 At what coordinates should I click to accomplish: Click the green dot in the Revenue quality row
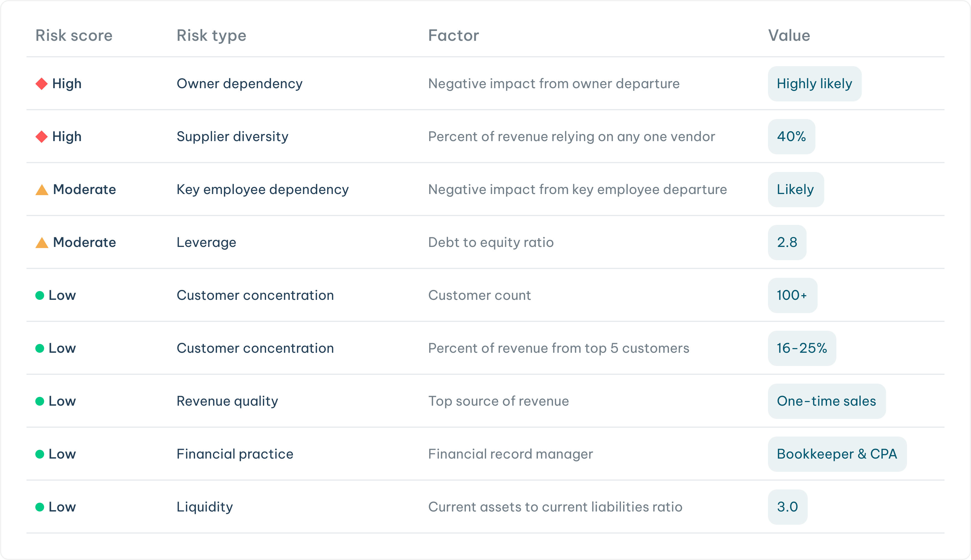click(x=40, y=401)
